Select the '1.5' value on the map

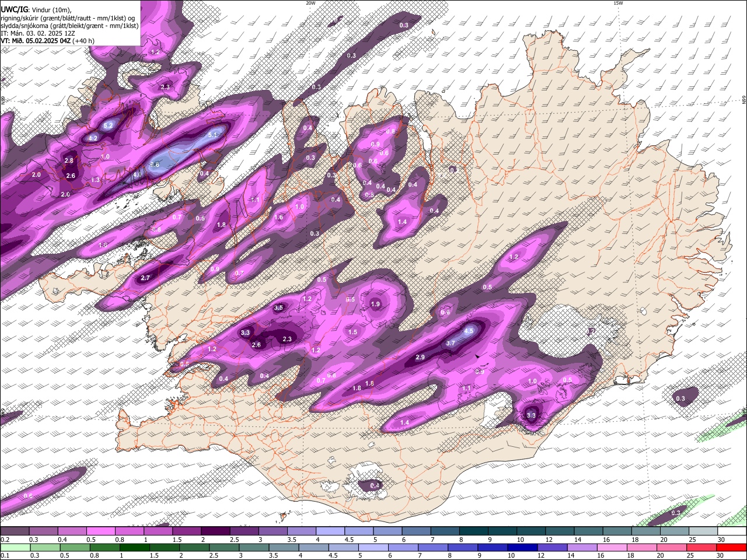pos(352,332)
